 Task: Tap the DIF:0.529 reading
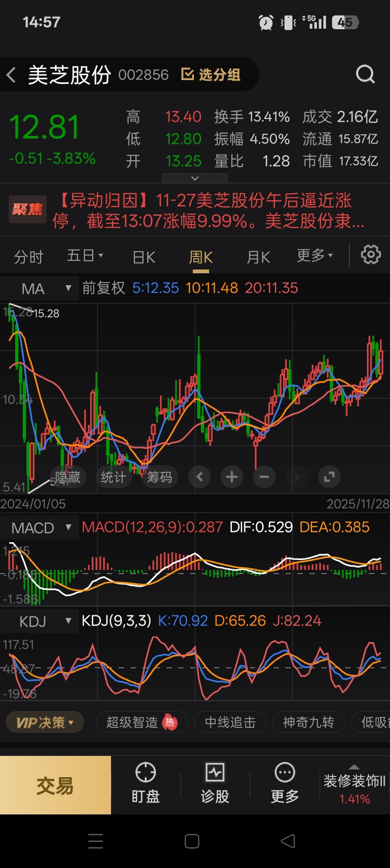tap(261, 527)
